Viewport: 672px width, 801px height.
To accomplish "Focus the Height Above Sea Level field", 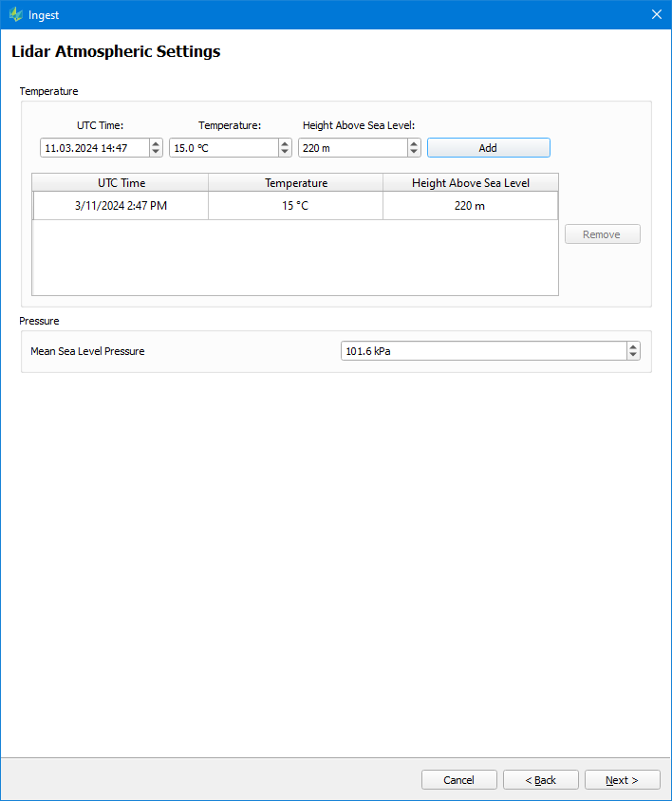I will click(351, 148).
